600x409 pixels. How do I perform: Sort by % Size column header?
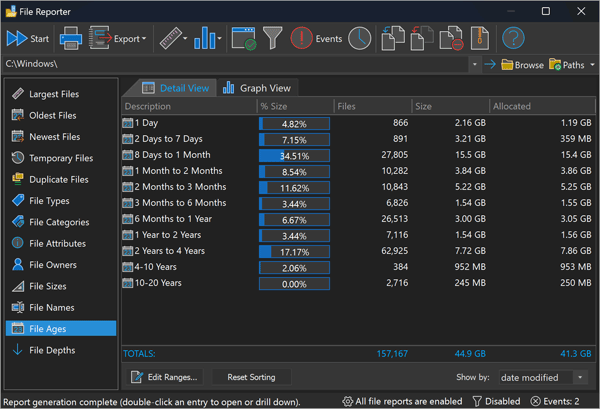tap(295, 106)
